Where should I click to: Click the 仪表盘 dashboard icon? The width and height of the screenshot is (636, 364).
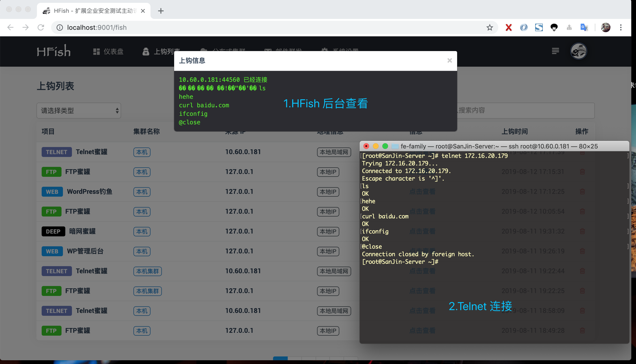[x=96, y=51]
